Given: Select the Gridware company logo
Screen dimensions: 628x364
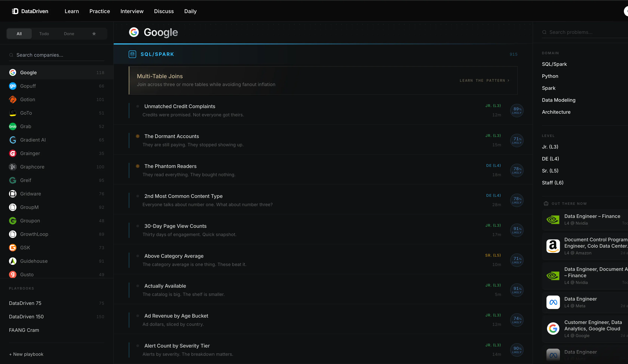Looking at the screenshot, I should click(x=13, y=194).
